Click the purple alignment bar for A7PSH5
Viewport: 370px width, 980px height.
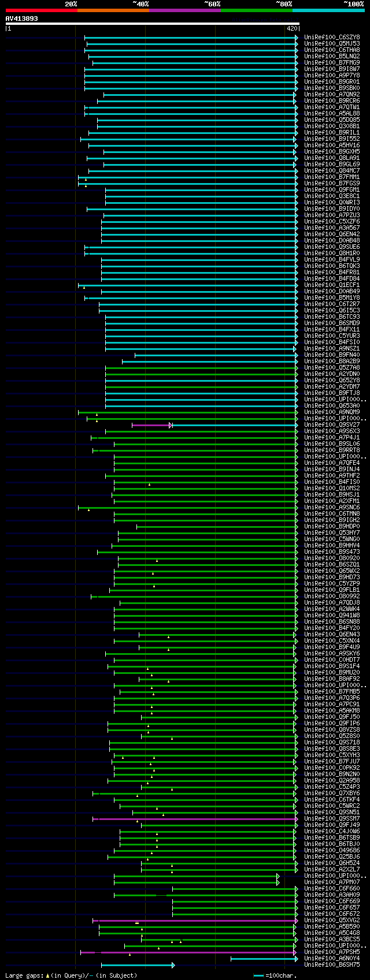pyautogui.click(x=188, y=952)
